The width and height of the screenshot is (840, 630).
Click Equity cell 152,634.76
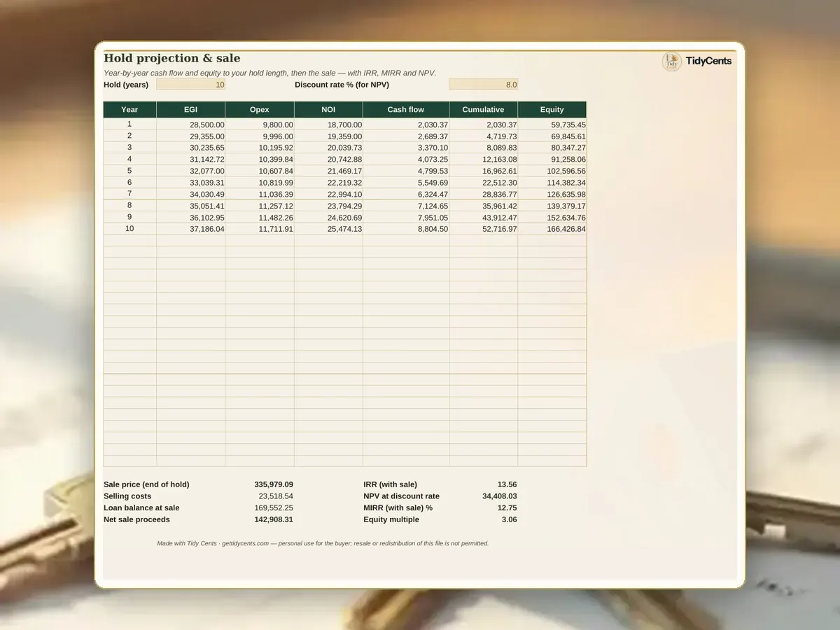click(x=552, y=218)
